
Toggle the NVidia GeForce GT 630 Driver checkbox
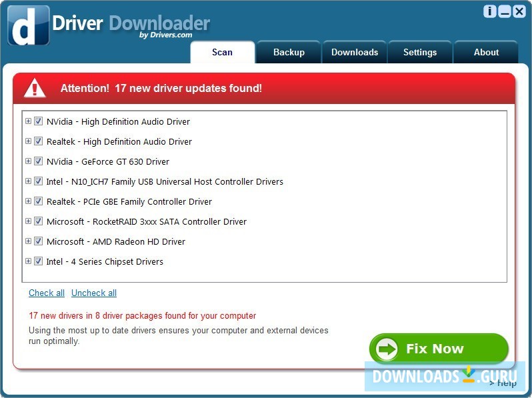(39, 161)
